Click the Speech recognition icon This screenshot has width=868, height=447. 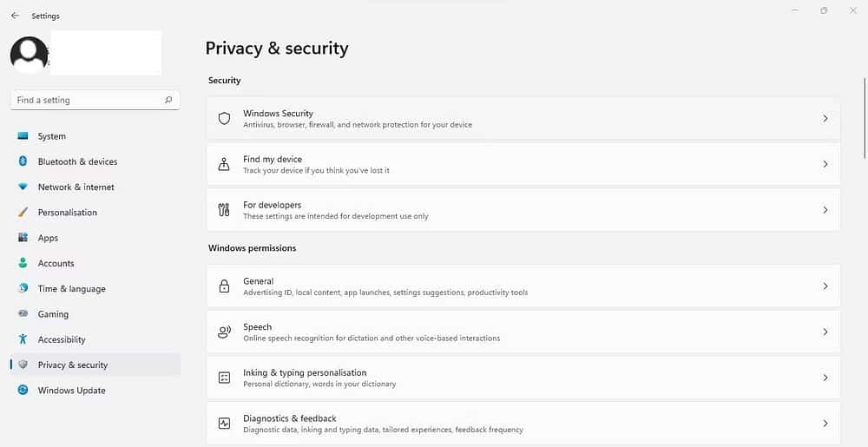[x=224, y=332]
